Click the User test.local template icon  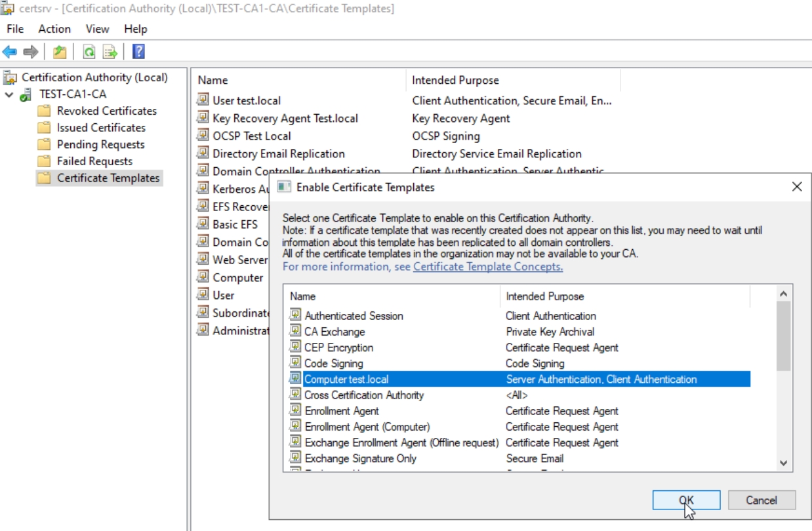pos(203,100)
